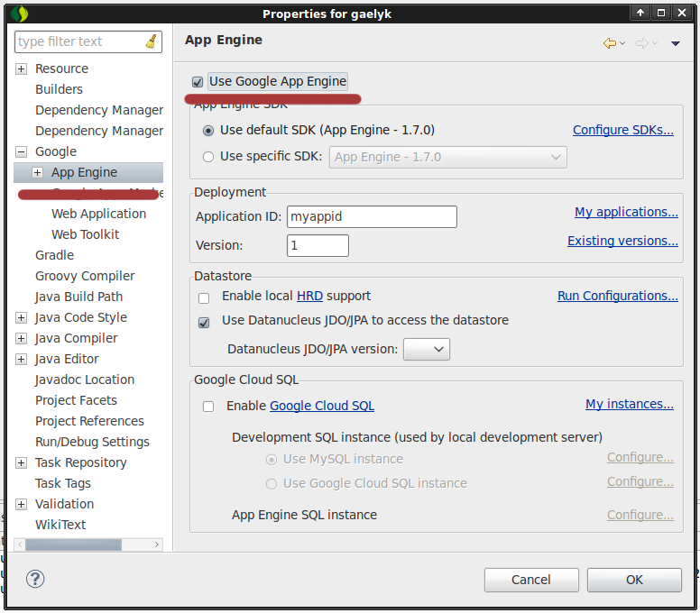Viewport: 700px width, 613px height.
Task: Click the tree scrollbar right arrow
Action: click(x=157, y=544)
